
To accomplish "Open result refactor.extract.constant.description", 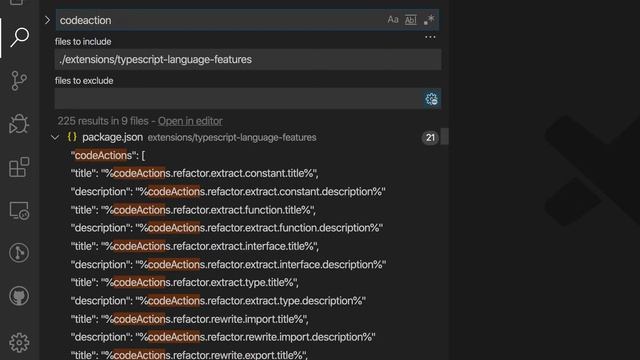I will coord(228,191).
